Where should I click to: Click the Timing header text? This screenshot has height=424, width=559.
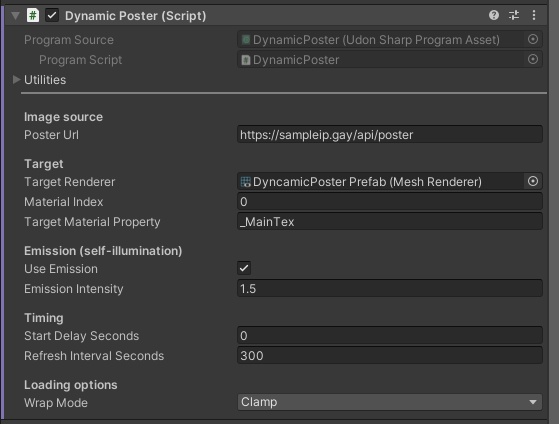[44, 318]
